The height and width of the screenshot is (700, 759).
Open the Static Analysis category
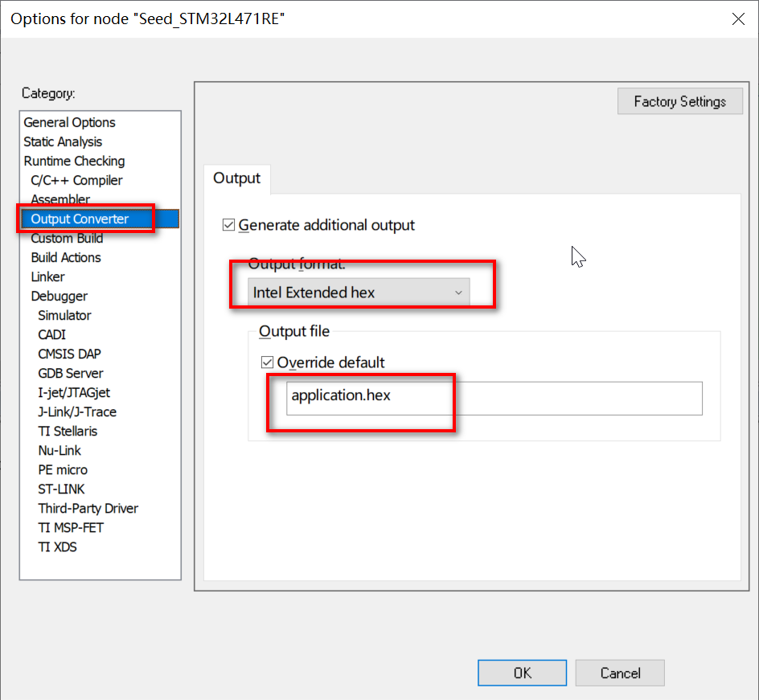(x=63, y=141)
